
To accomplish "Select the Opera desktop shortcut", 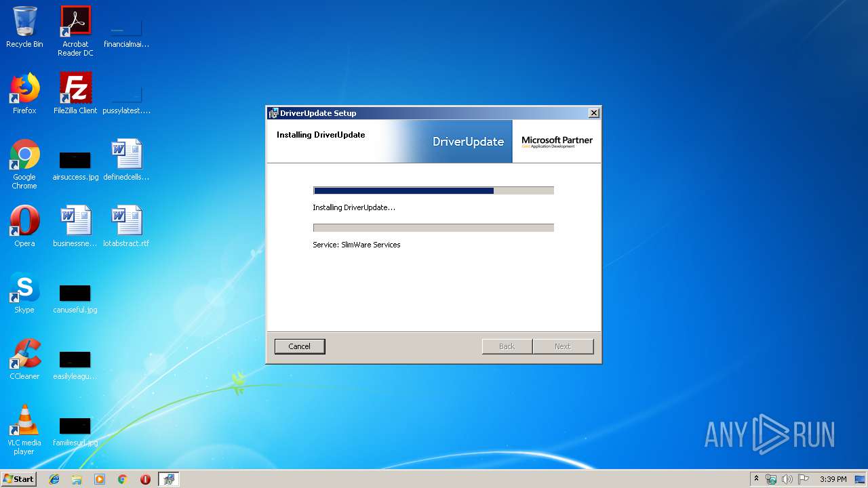I will tap(24, 226).
